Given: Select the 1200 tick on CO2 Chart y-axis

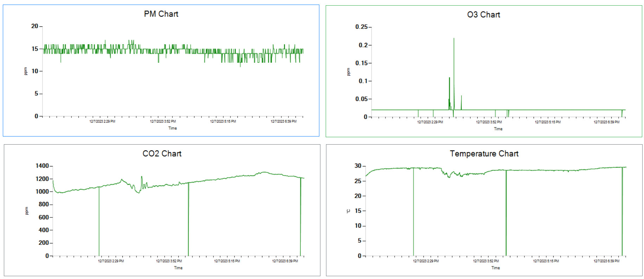Looking at the screenshot, I should pyautogui.click(x=42, y=179).
